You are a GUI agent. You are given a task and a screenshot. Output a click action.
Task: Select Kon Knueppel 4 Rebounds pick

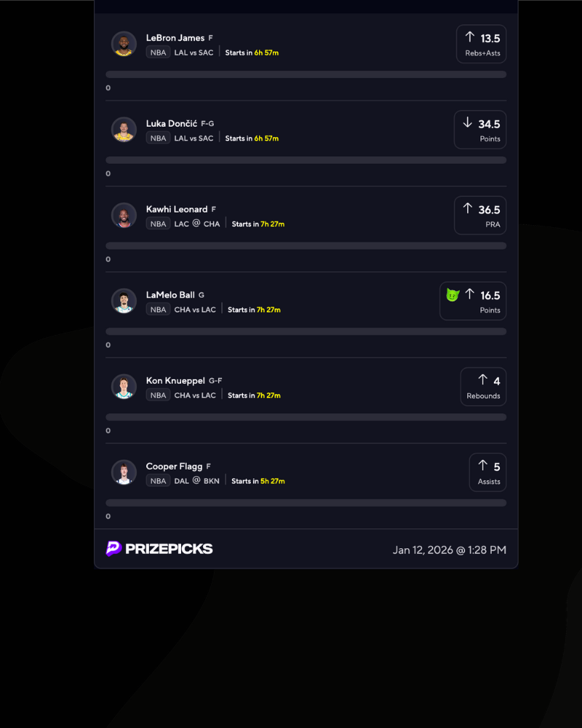click(483, 387)
